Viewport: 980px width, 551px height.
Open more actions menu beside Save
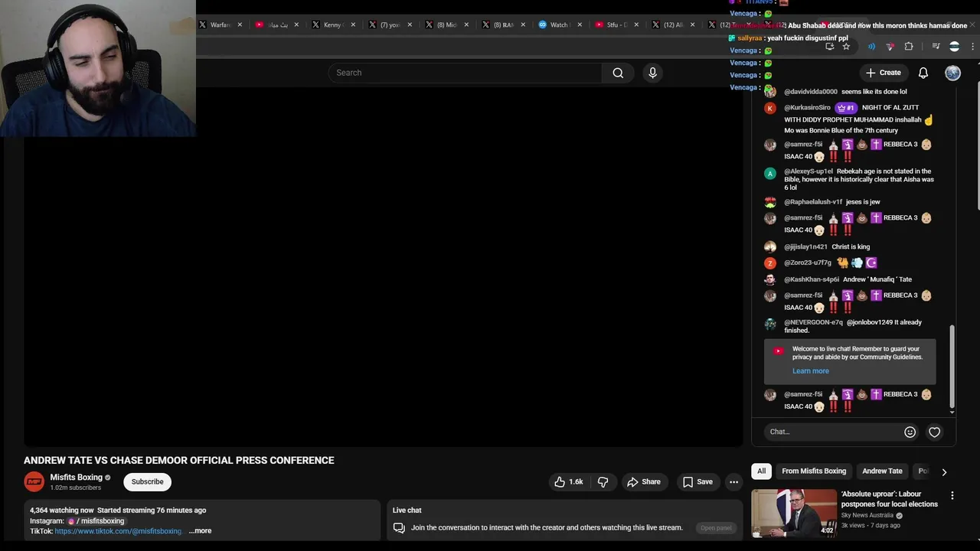[x=733, y=481]
